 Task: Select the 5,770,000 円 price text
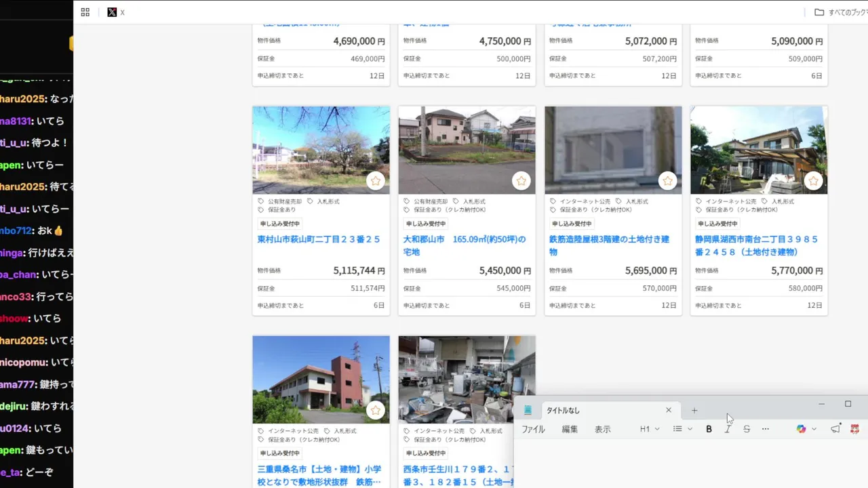point(797,270)
